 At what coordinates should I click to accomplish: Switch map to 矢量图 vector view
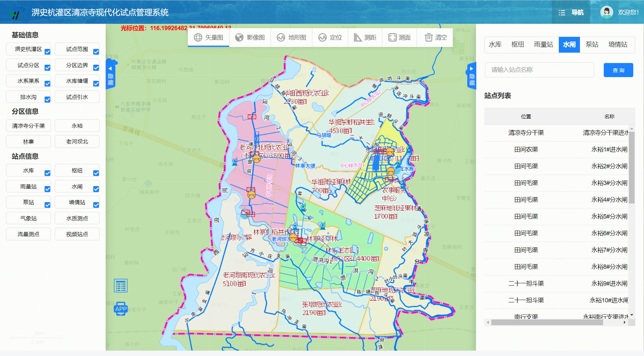(209, 38)
